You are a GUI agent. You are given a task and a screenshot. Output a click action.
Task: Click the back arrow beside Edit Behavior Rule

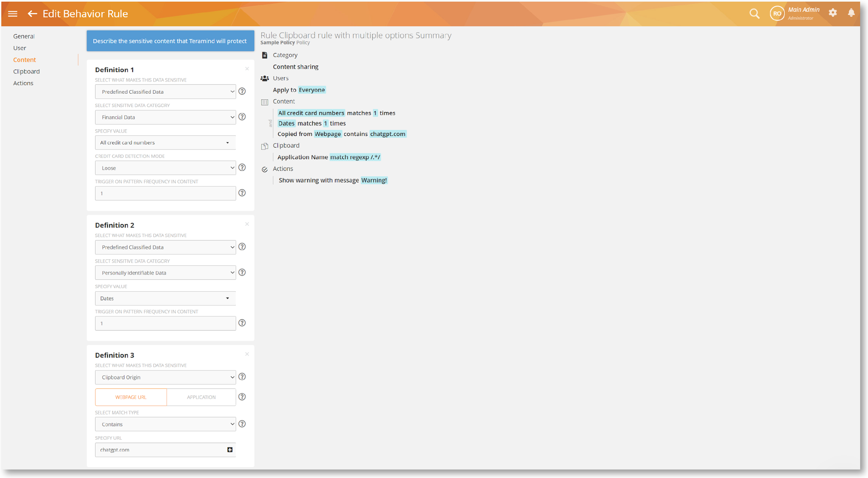click(x=32, y=14)
